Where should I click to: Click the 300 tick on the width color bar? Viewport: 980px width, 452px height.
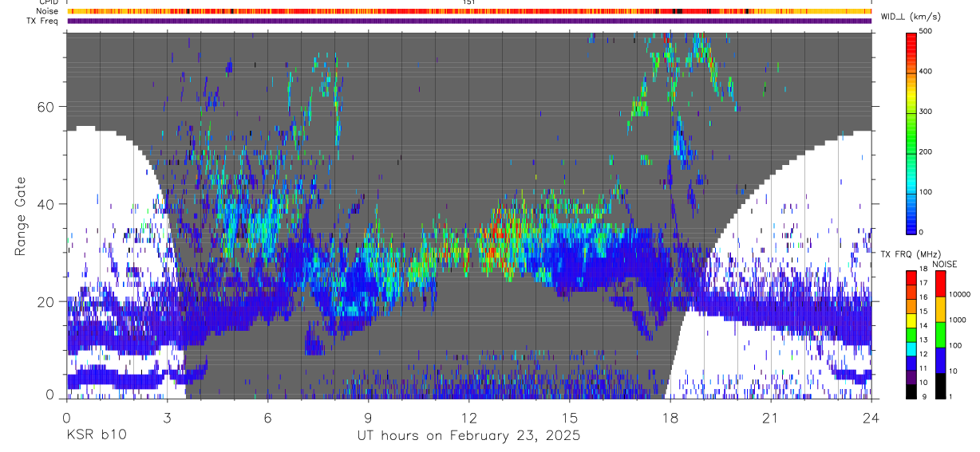point(926,112)
